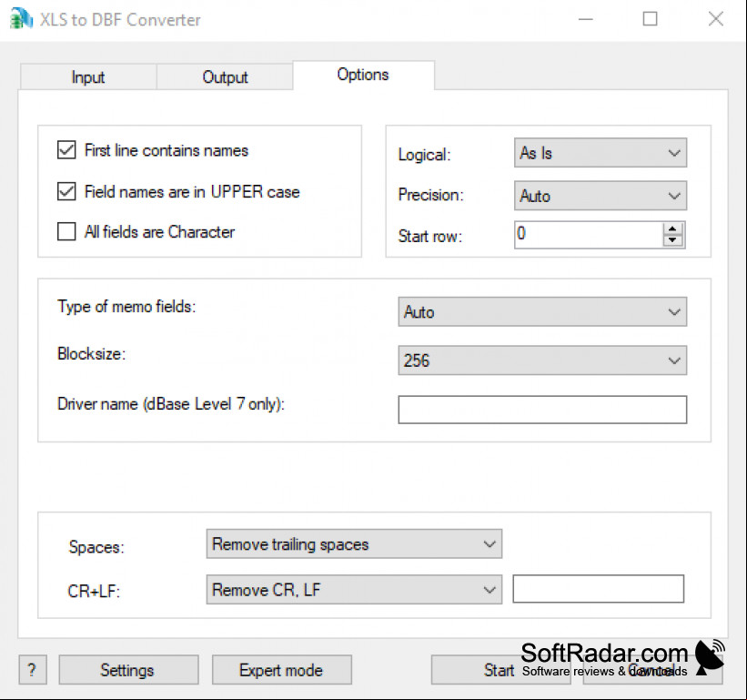Switch to Expert mode
Screen dimensions: 747x700
pos(281,669)
